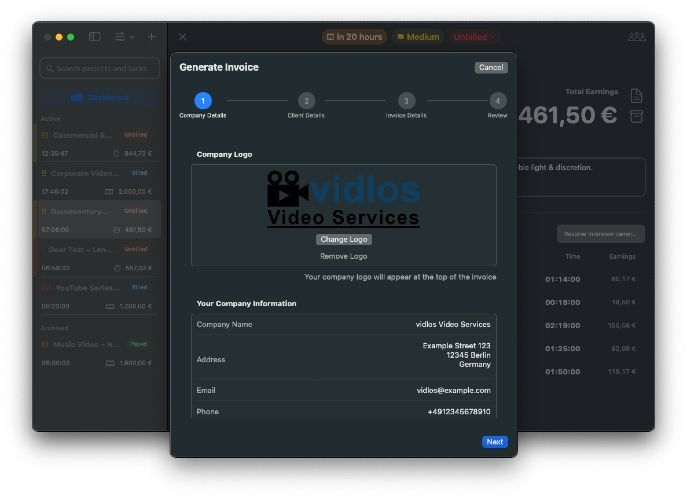Open the filter options dropdown in toolbar
This screenshot has width=687, height=500.
click(x=124, y=37)
